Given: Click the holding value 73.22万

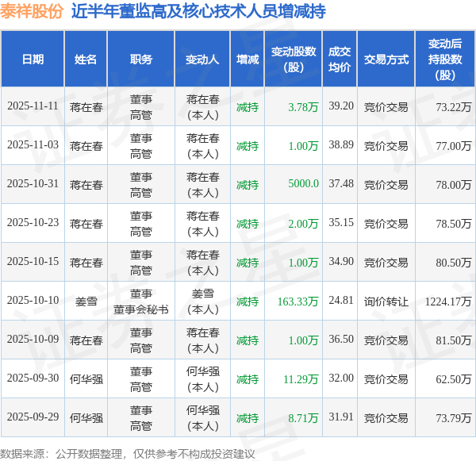Looking at the screenshot, I should [454, 107].
